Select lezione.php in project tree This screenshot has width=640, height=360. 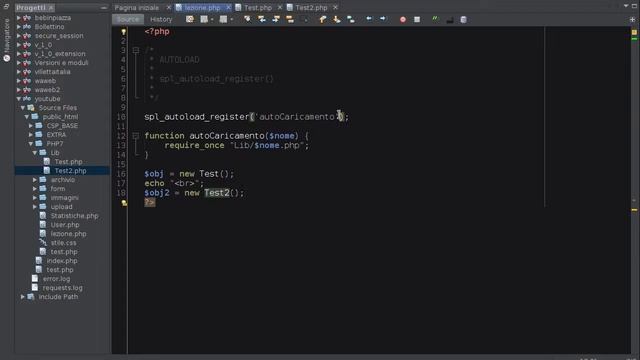[68, 234]
